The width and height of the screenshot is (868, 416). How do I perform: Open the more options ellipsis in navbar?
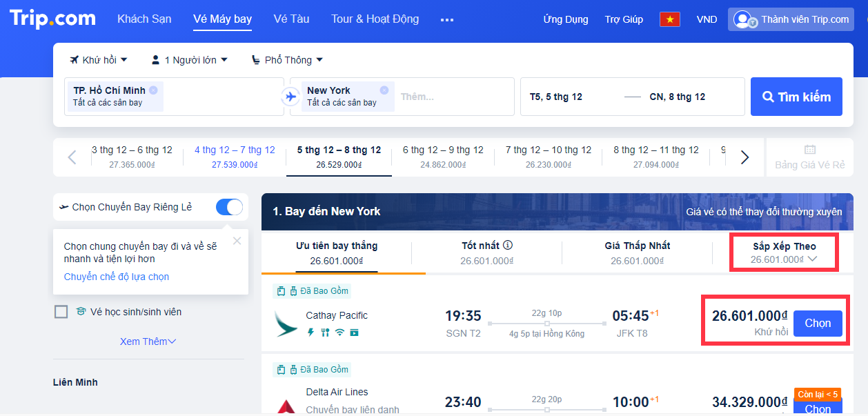[x=447, y=20]
